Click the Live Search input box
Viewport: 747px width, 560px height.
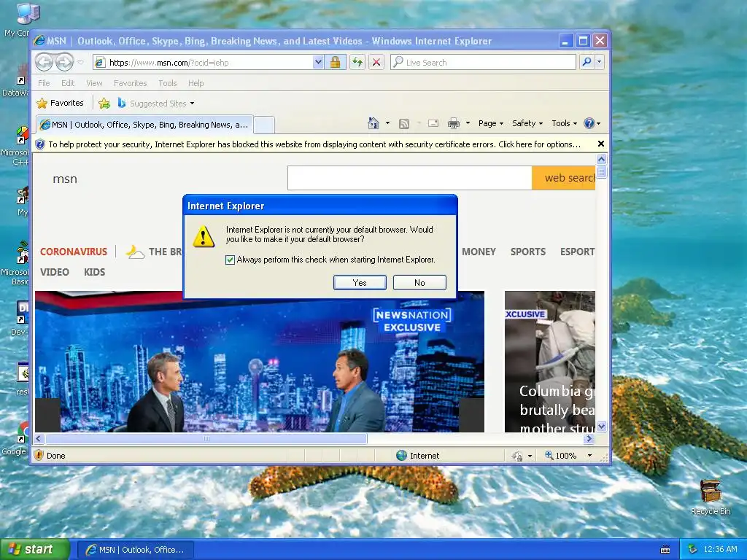pyautogui.click(x=483, y=63)
